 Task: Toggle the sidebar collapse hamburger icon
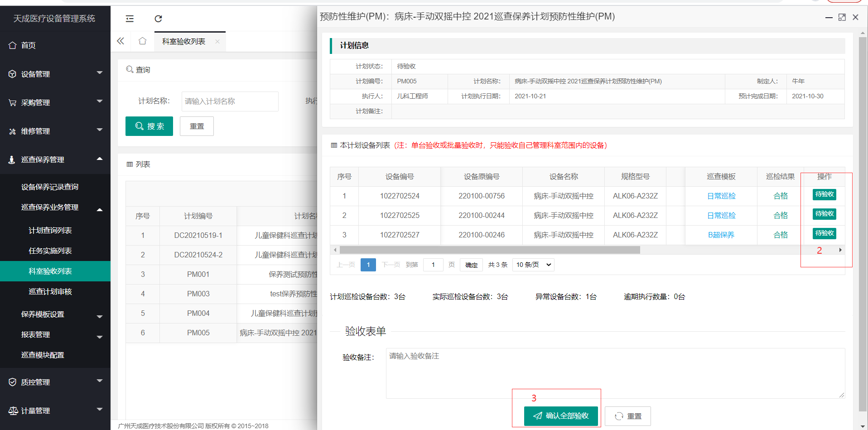(x=130, y=19)
